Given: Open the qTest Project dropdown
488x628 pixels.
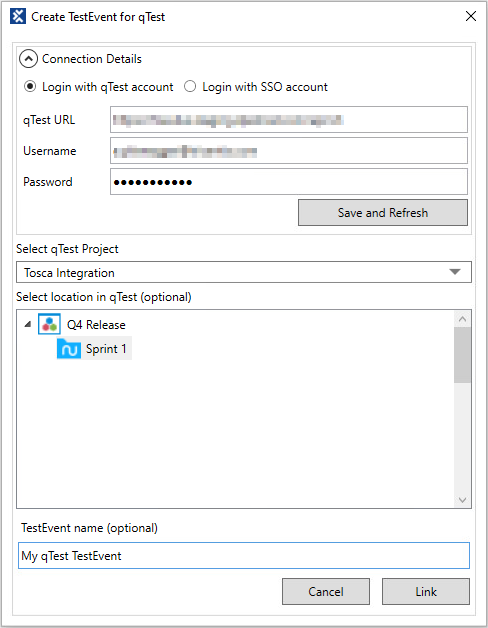Looking at the screenshot, I should pyautogui.click(x=244, y=272).
